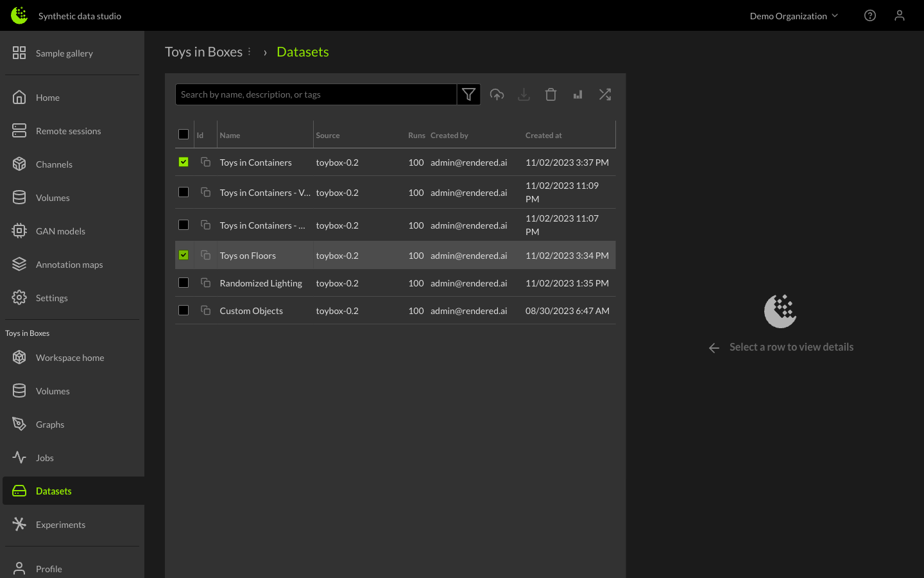Select the Randomized Lighting dataset checkbox

(x=184, y=283)
